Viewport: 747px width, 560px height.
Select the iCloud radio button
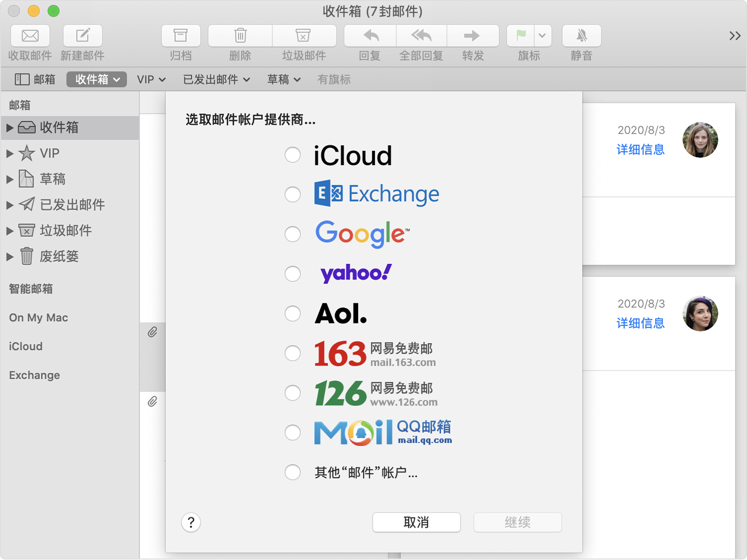pos(293,155)
